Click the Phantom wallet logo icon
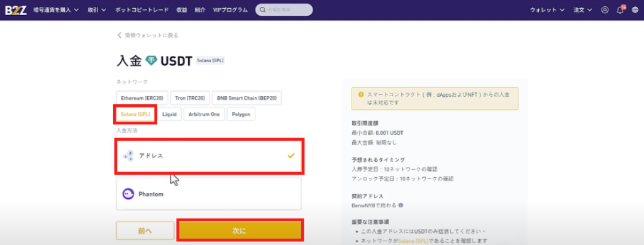 (x=128, y=193)
